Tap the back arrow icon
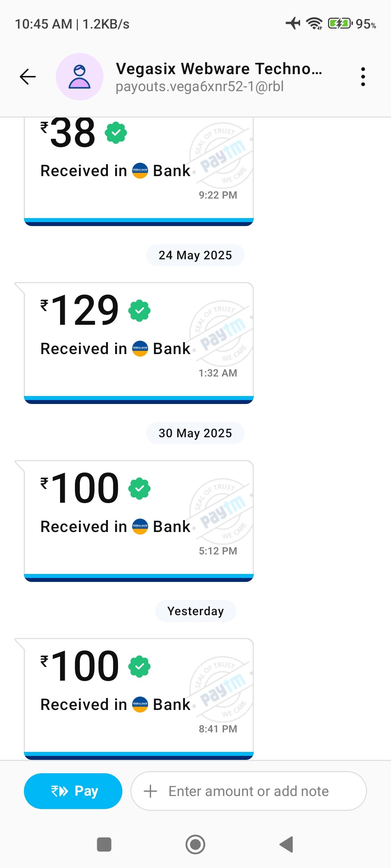 (28, 77)
